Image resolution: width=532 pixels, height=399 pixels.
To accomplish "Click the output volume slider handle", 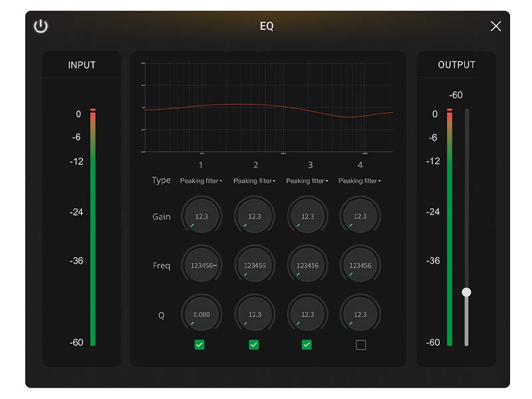I will pos(466,292).
